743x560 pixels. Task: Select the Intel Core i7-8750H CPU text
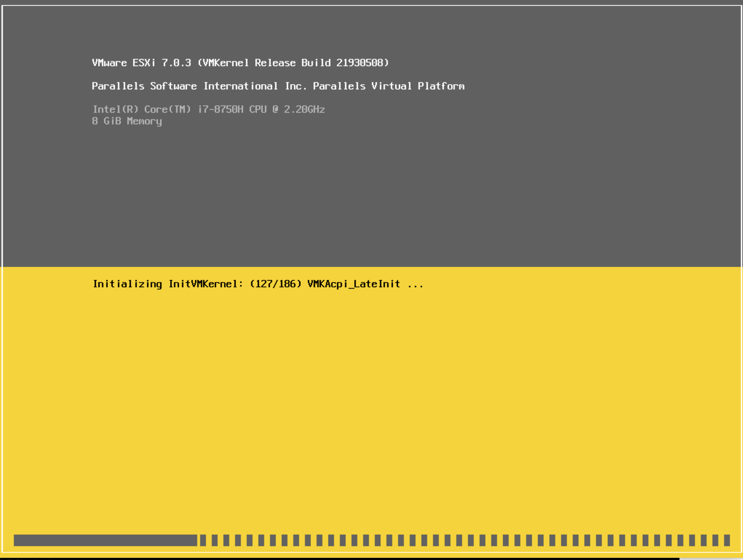tap(208, 109)
